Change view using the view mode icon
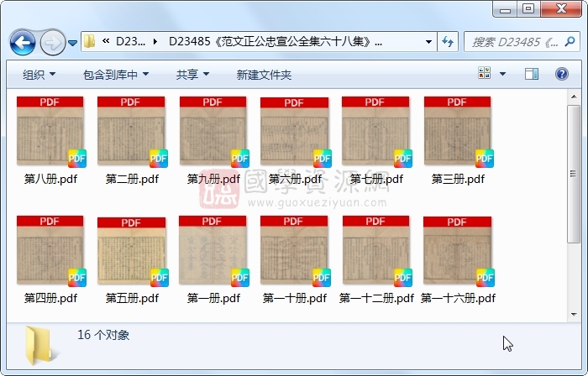 point(484,73)
